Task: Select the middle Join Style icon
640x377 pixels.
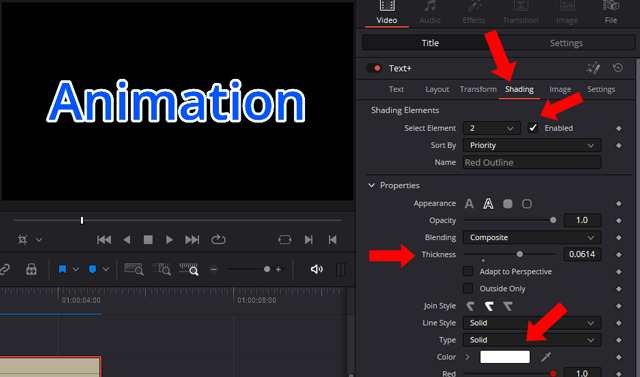Action: 489,306
